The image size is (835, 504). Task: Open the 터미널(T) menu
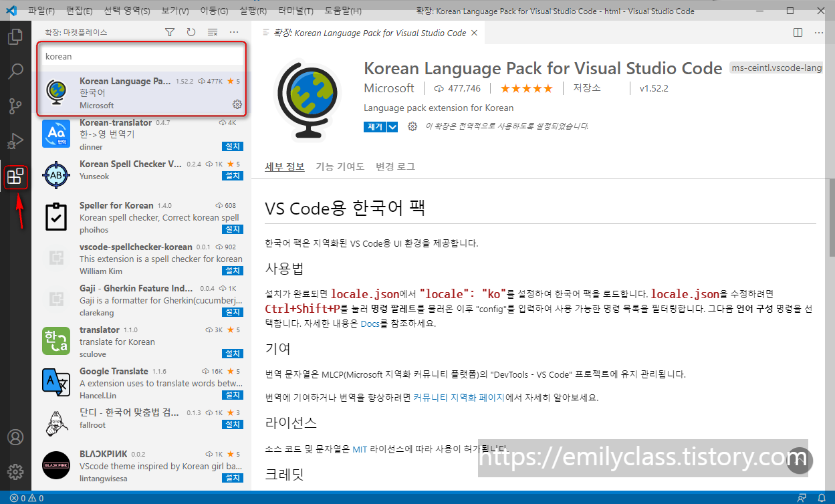tap(294, 11)
